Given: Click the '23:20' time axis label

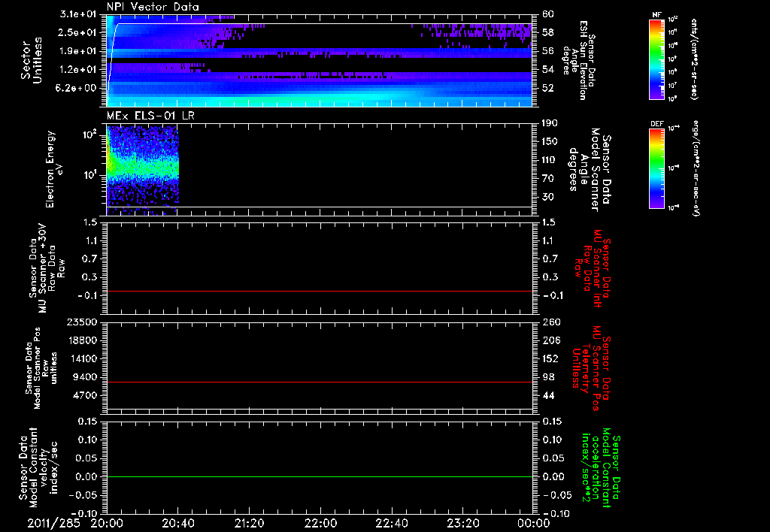Looking at the screenshot, I should 462,523.
